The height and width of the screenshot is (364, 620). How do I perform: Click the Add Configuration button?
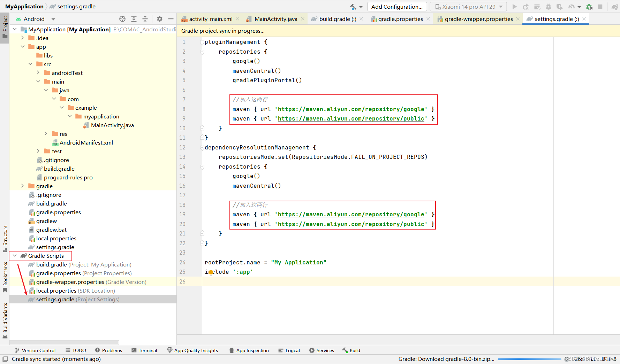tap(397, 7)
